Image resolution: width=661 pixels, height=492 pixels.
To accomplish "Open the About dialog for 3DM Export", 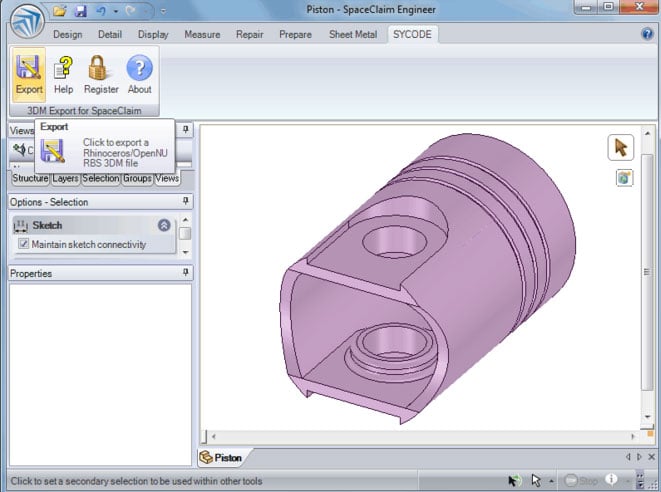I will (x=140, y=73).
